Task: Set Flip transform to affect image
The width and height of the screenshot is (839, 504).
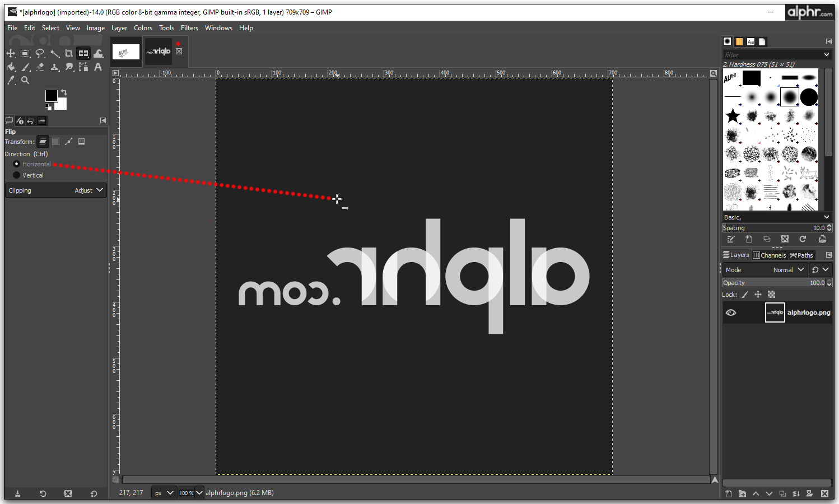Action: click(x=81, y=142)
